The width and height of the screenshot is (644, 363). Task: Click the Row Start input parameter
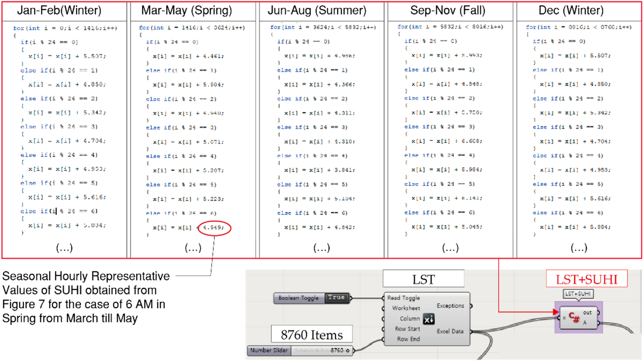coord(408,329)
